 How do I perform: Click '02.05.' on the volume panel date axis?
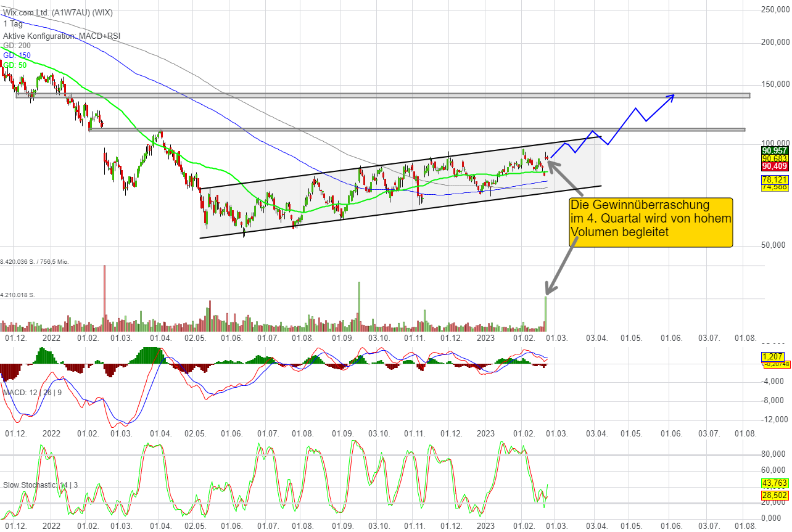tap(196, 338)
